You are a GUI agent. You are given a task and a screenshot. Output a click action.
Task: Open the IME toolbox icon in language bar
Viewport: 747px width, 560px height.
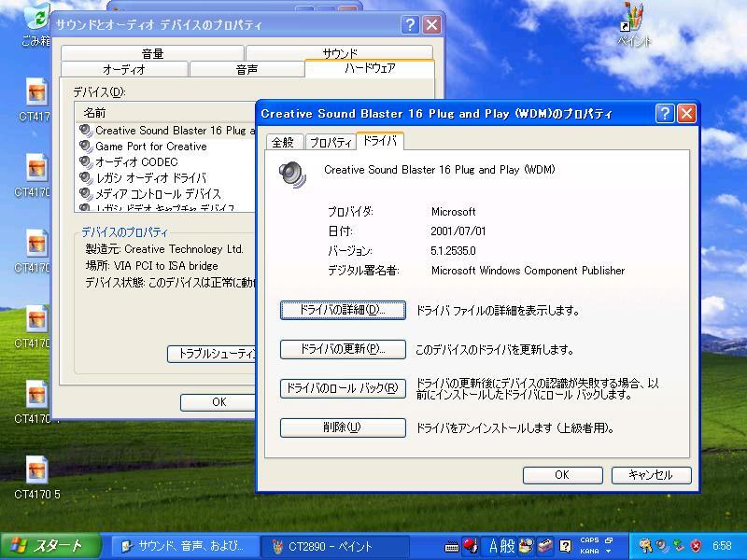pos(545,546)
